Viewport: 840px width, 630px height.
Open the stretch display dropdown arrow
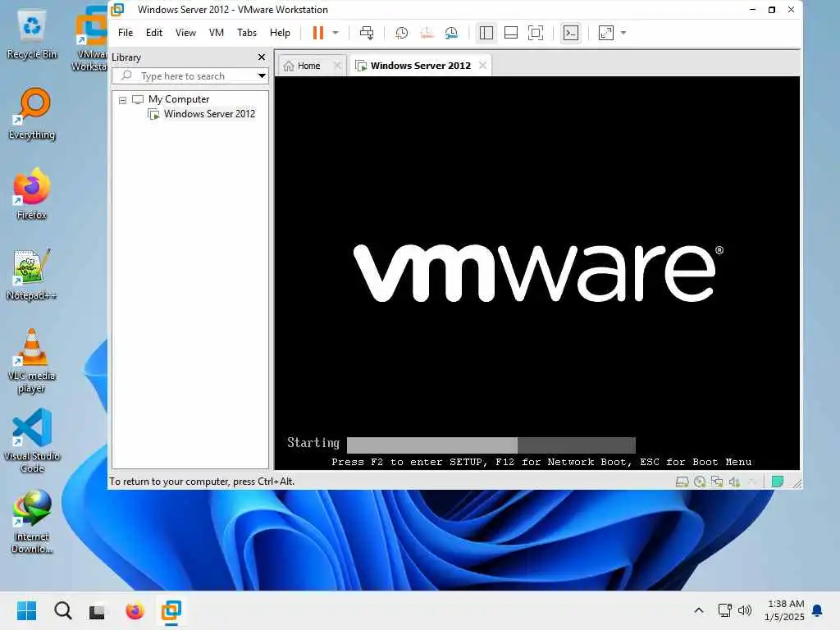pyautogui.click(x=623, y=33)
